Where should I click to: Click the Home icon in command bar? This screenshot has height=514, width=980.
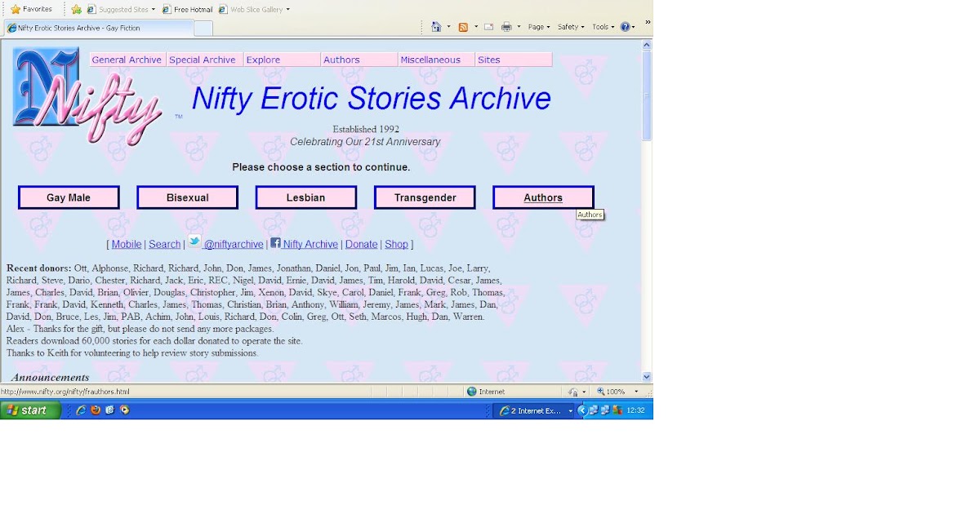(x=436, y=27)
